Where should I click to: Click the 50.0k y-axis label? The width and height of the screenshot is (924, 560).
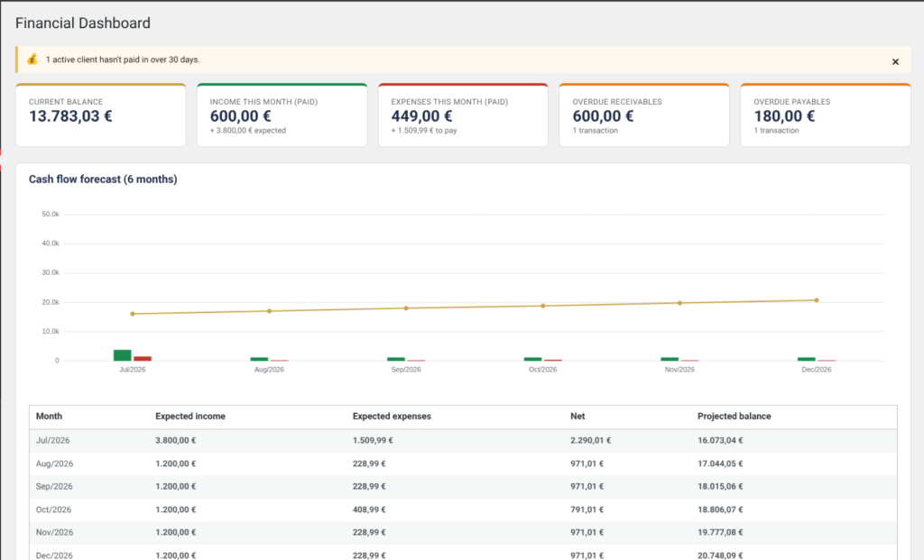click(x=51, y=215)
